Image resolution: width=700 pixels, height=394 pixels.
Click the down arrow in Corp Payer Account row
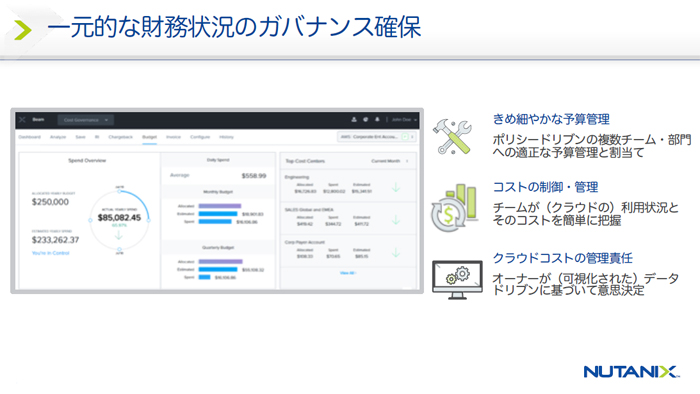pos(396,253)
